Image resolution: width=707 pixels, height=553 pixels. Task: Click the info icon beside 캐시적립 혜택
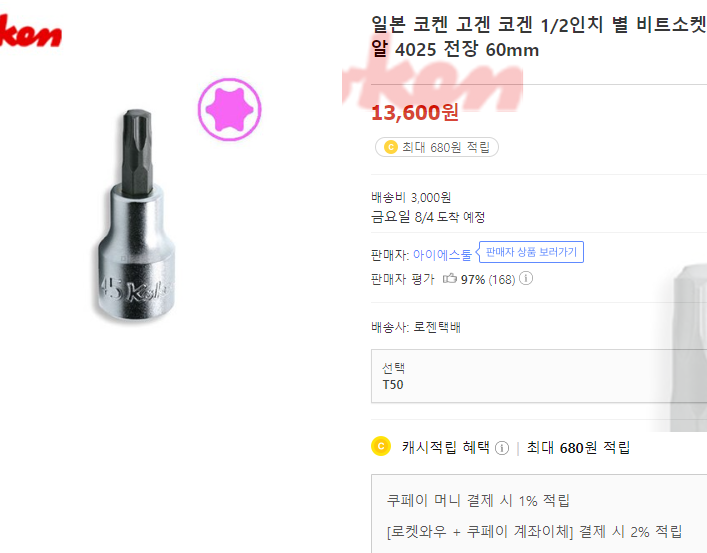(x=502, y=447)
